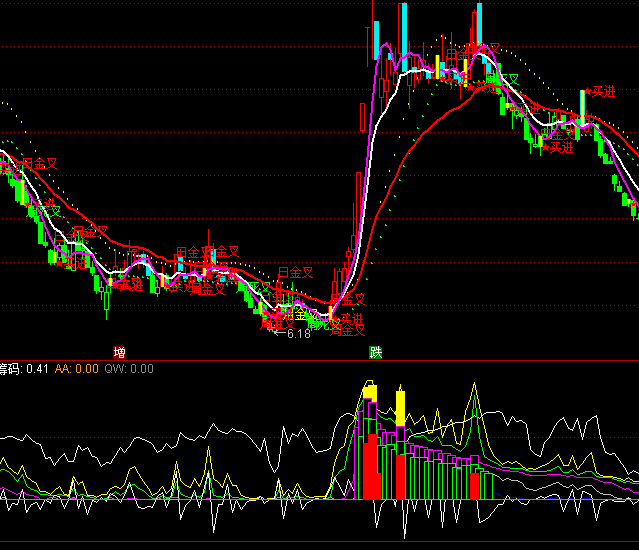Click the first red histogram bar in the indicator
The image size is (639, 550).
368,470
